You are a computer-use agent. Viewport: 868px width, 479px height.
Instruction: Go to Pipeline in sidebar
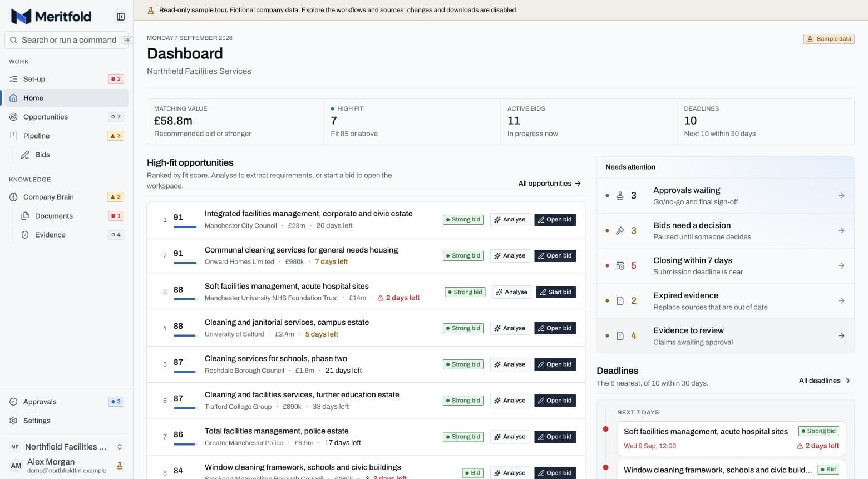(66, 136)
